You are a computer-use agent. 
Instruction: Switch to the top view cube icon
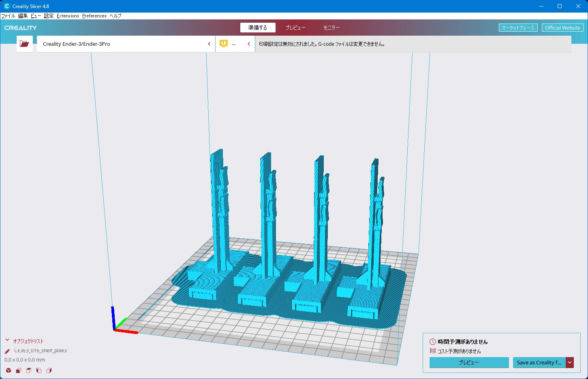29,370
